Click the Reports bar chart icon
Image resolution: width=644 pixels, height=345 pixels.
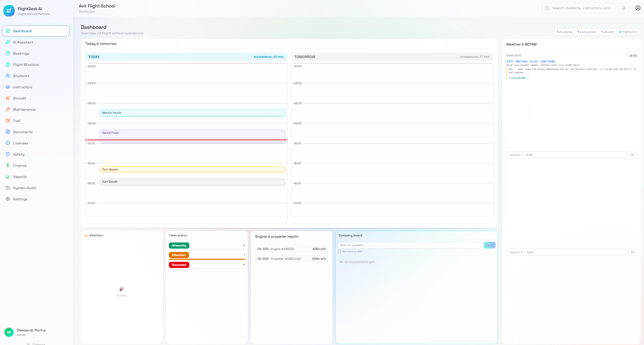8,177
